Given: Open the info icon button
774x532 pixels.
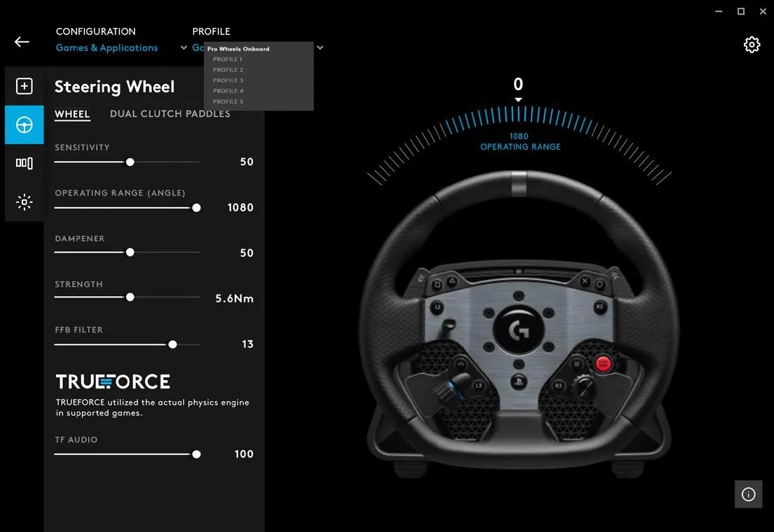Looking at the screenshot, I should (x=748, y=494).
